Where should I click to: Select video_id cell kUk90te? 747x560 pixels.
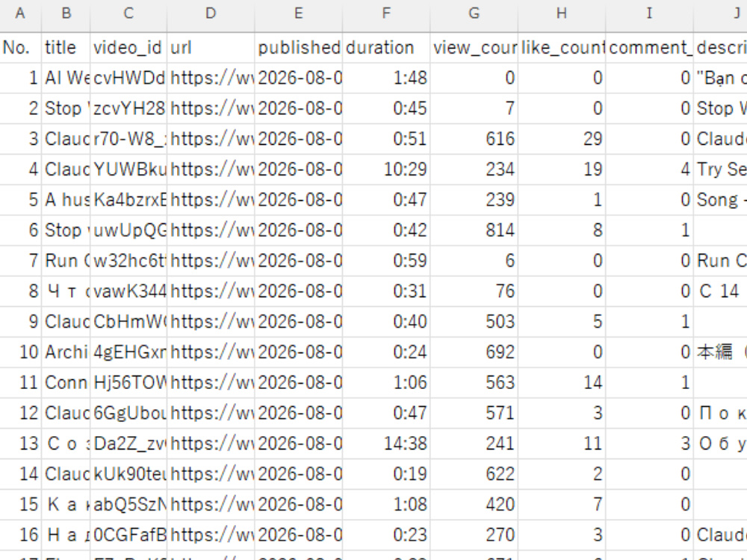pyautogui.click(x=128, y=474)
